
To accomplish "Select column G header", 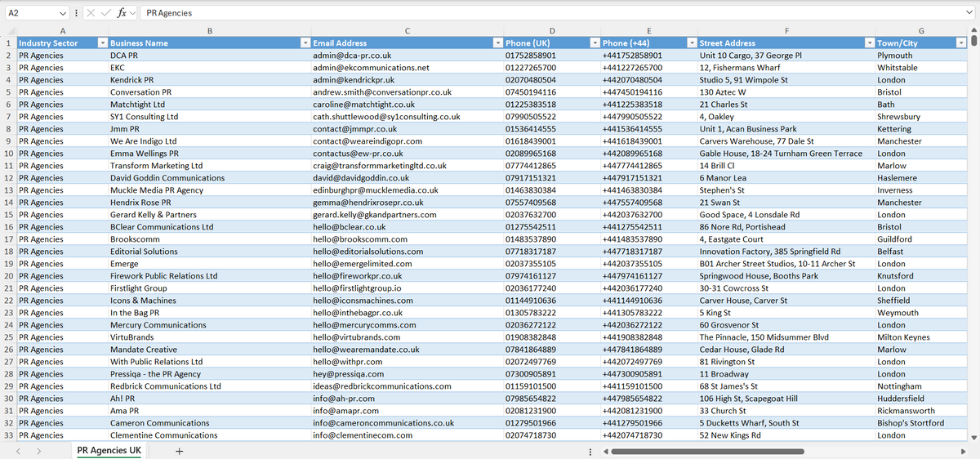I will (921, 31).
